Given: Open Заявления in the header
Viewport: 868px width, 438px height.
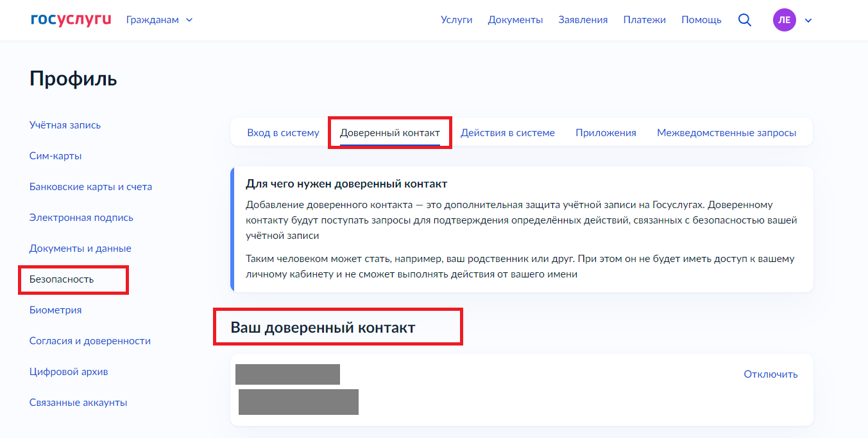Looking at the screenshot, I should 583,20.
